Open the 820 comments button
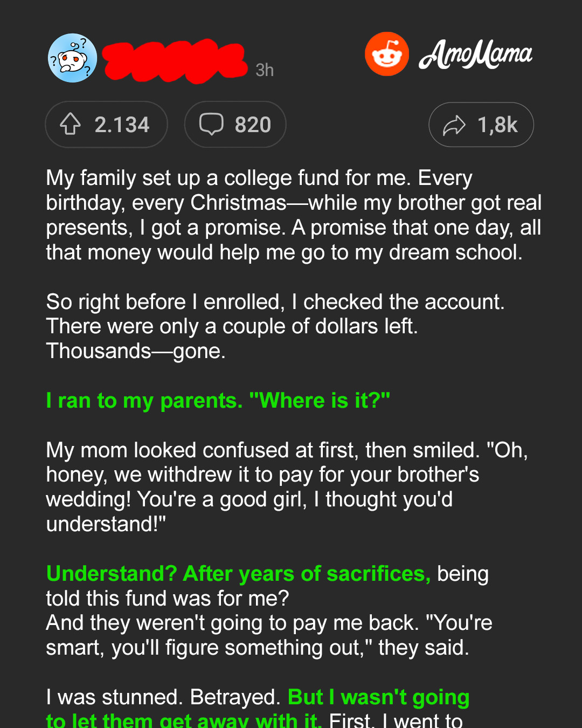This screenshot has height=728, width=582. (x=235, y=125)
